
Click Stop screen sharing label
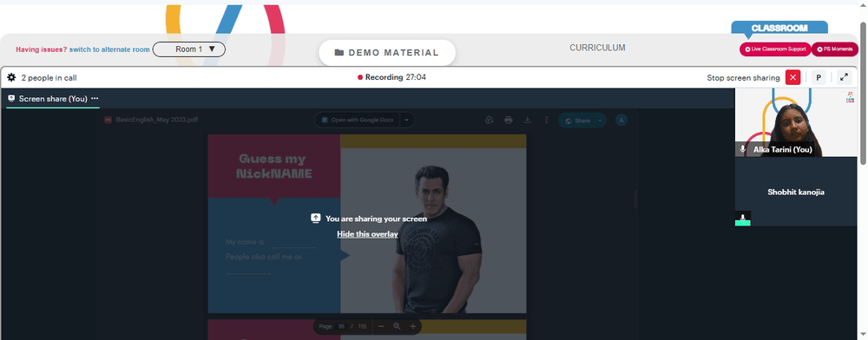tap(743, 78)
